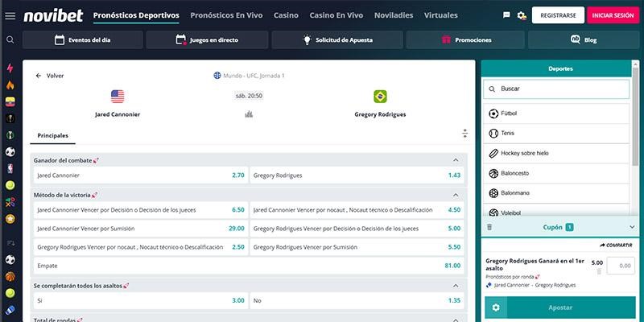Click the basketball icon in sidebar
This screenshot has height=322, width=644.
pyautogui.click(x=10, y=276)
